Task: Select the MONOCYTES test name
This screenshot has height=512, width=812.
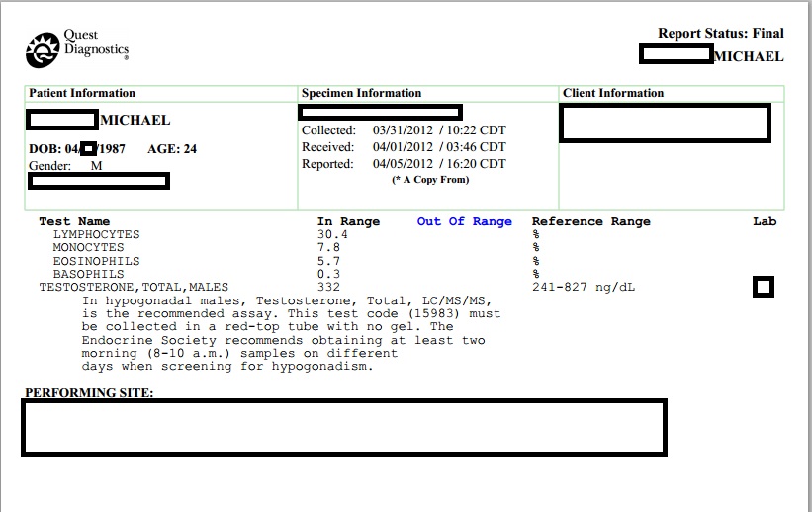Action: point(88,247)
